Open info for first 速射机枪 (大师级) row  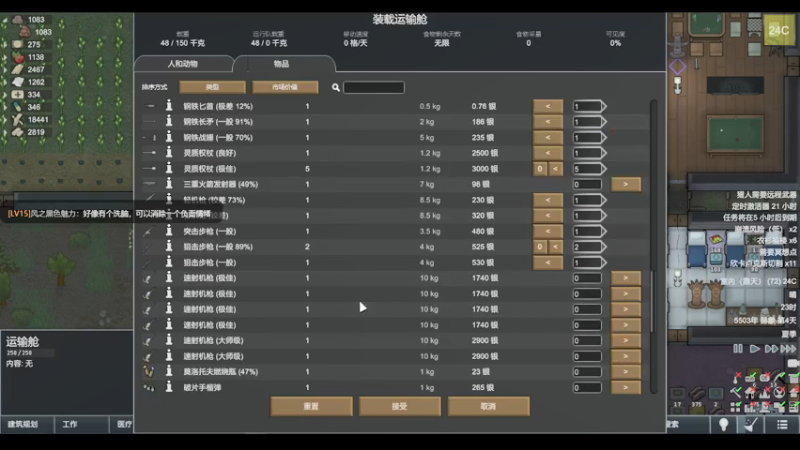(x=169, y=340)
